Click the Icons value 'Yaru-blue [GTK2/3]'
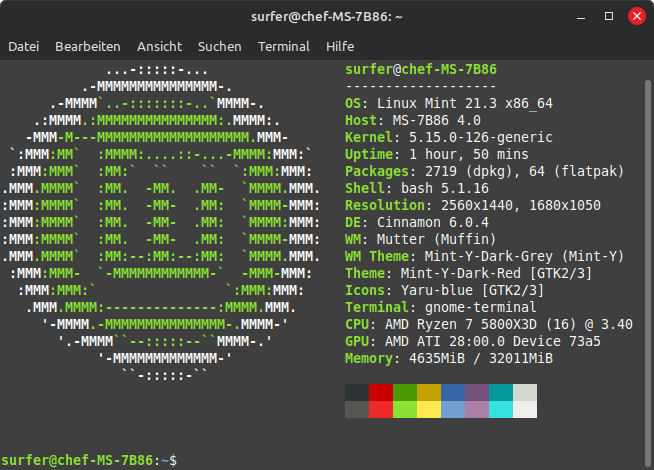Image resolution: width=654 pixels, height=470 pixels. click(x=473, y=290)
